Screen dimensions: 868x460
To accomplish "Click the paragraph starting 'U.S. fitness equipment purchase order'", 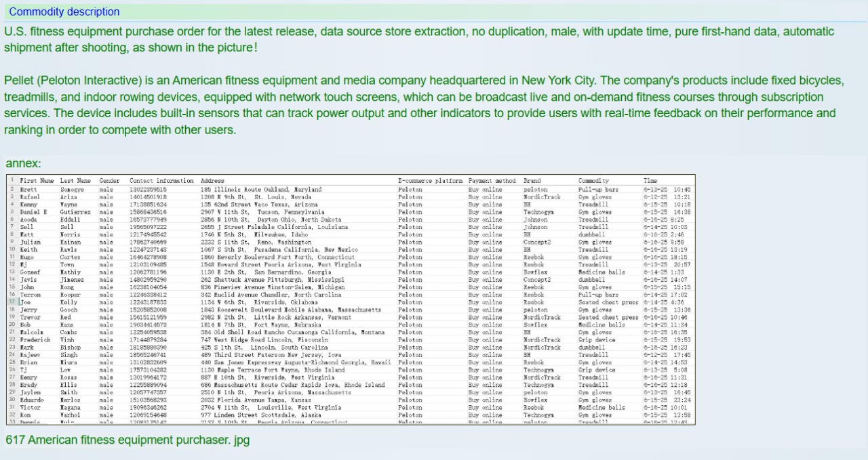I will pos(418,40).
